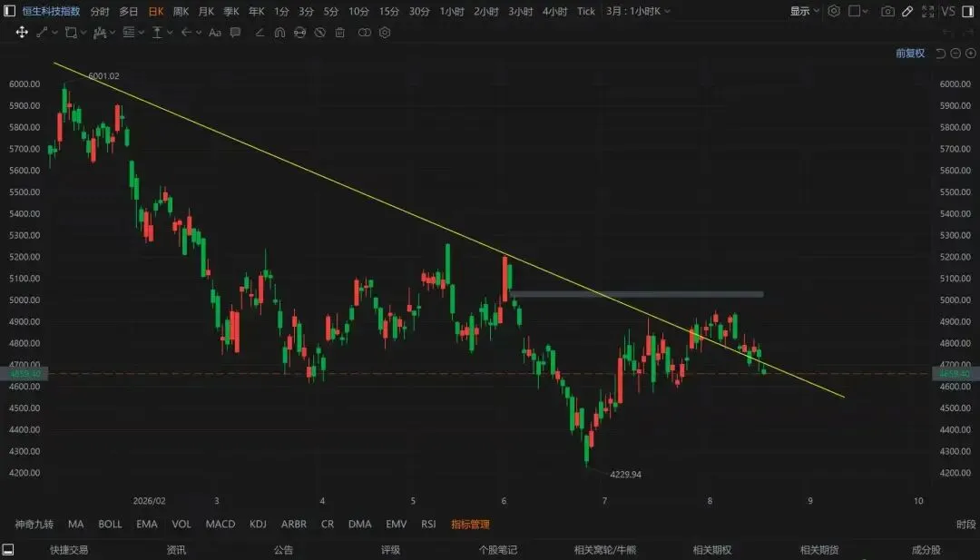
Task: Click the bottom-left panel icon
Action: coord(8,550)
